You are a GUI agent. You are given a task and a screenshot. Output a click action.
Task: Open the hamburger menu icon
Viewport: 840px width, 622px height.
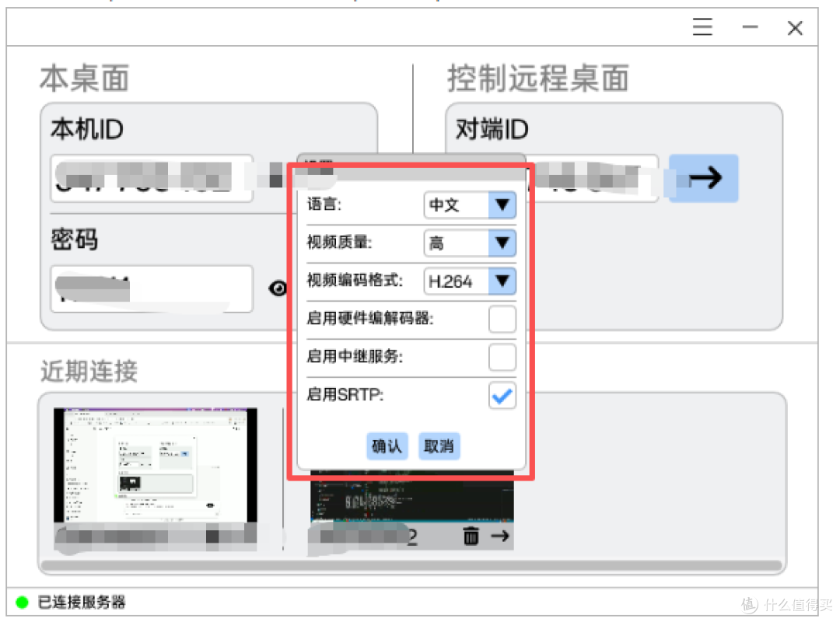702,26
